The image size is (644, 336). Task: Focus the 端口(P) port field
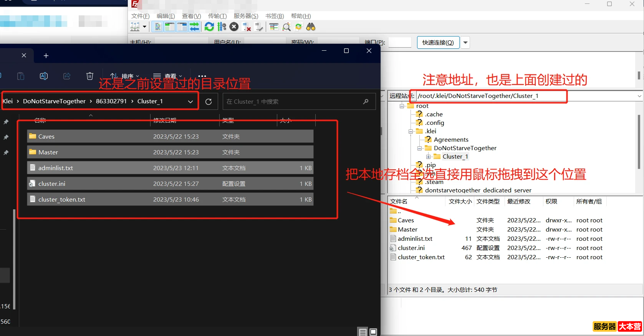click(400, 42)
